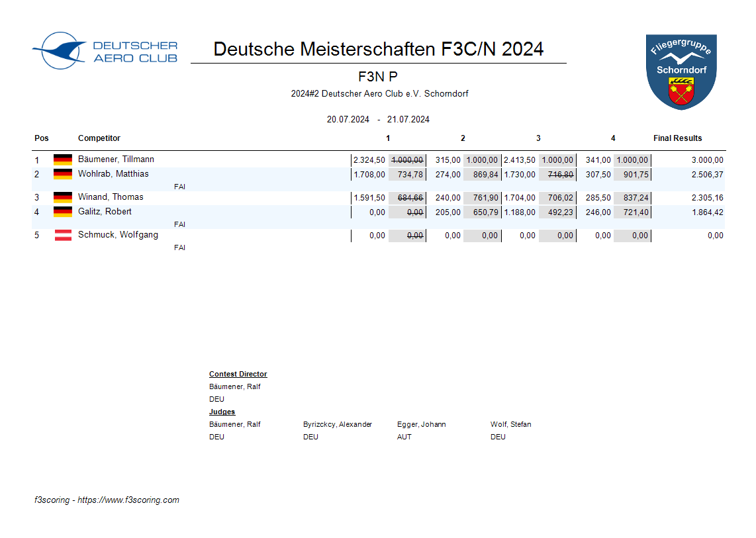Click the Austrian flag beside Schmuck, Wolfgang
Viewport: 756px width, 538px height.
pos(63,236)
